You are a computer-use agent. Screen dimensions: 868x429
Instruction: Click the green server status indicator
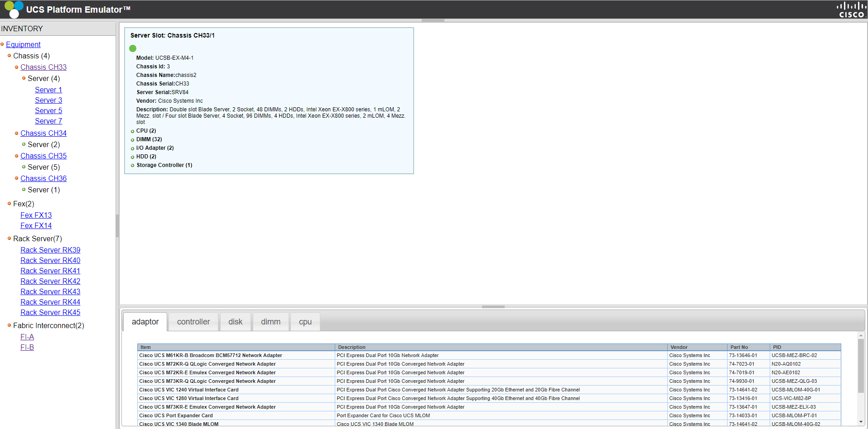point(133,48)
